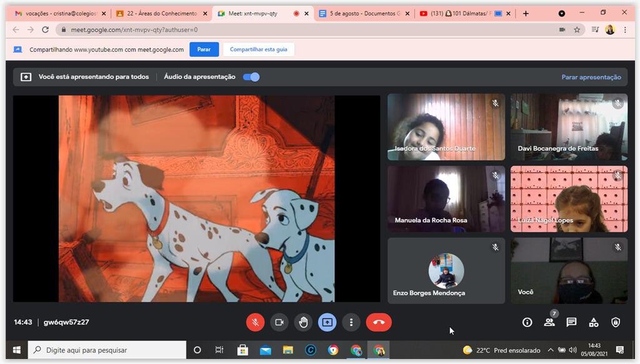
Task: Open the Chrome three-dot menu
Action: (625, 29)
